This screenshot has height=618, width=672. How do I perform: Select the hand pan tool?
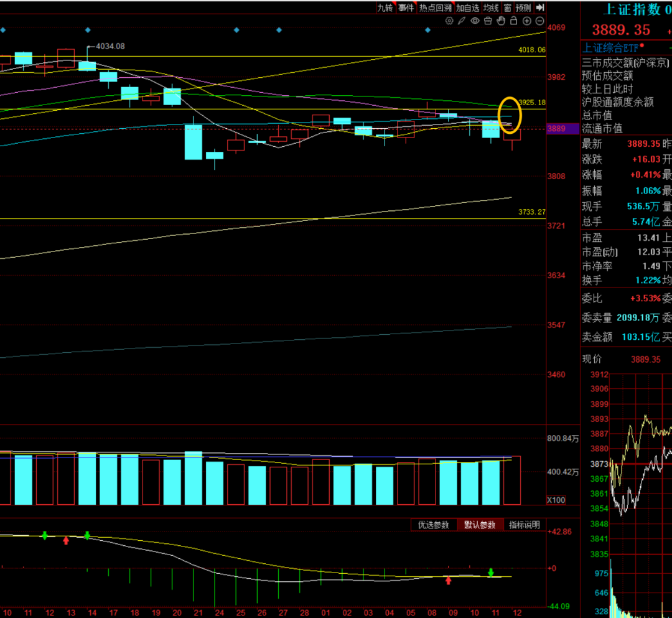(500, 21)
